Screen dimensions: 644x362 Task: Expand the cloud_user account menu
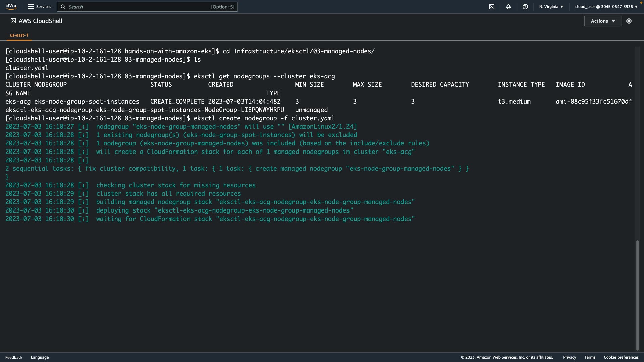point(606,7)
